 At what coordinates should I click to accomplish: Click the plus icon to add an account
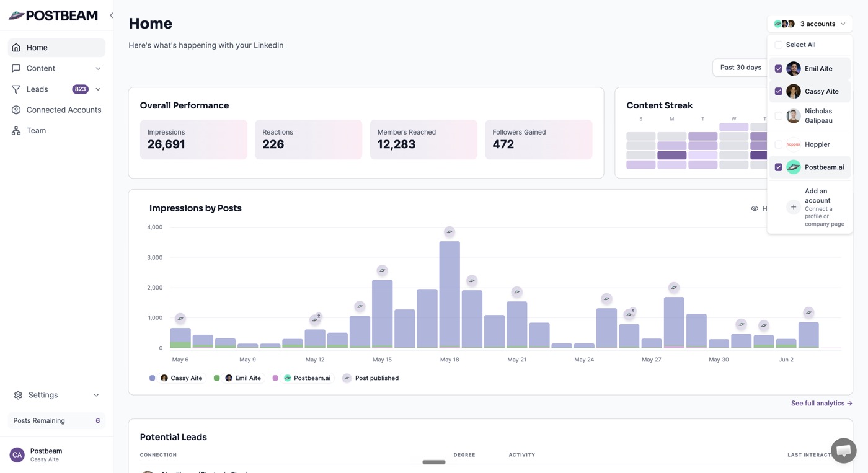[794, 207]
